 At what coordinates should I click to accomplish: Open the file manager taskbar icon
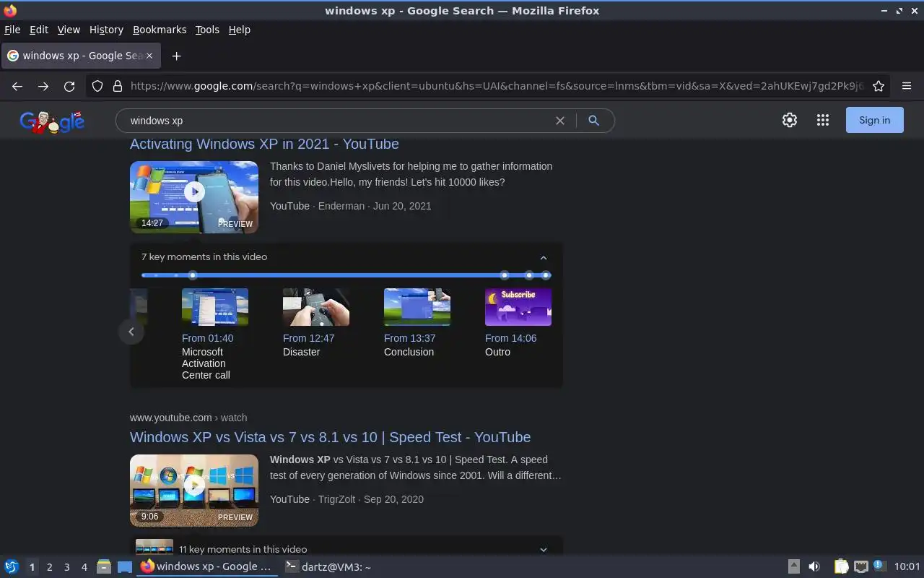pos(103,567)
